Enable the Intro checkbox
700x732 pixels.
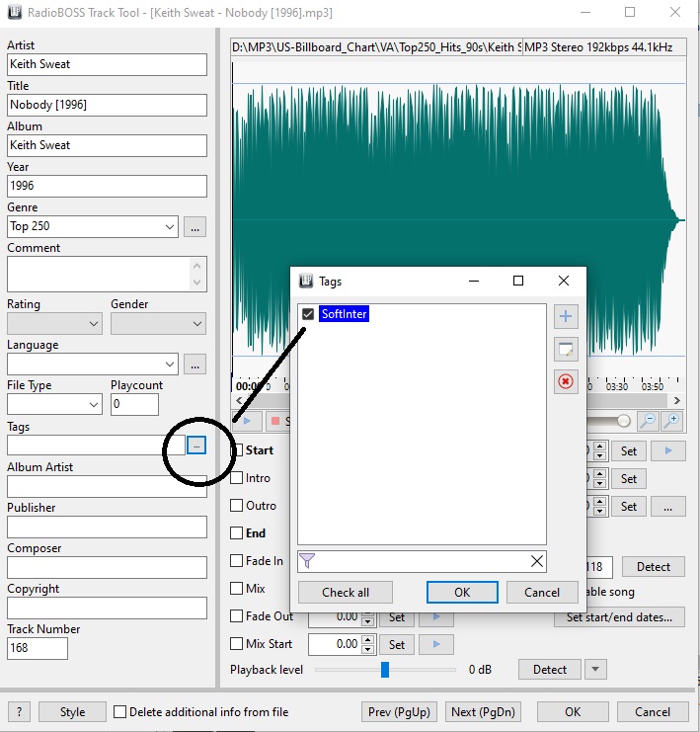click(237, 477)
